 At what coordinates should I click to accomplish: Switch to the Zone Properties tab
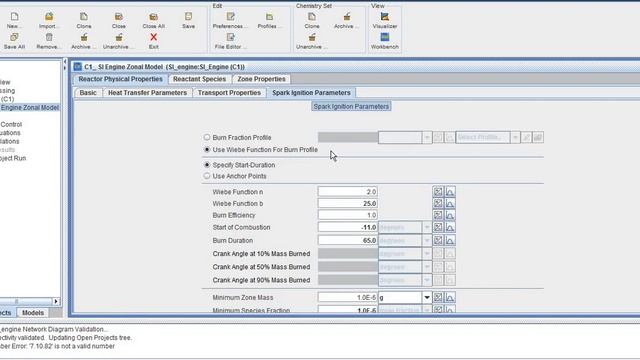pos(261,79)
